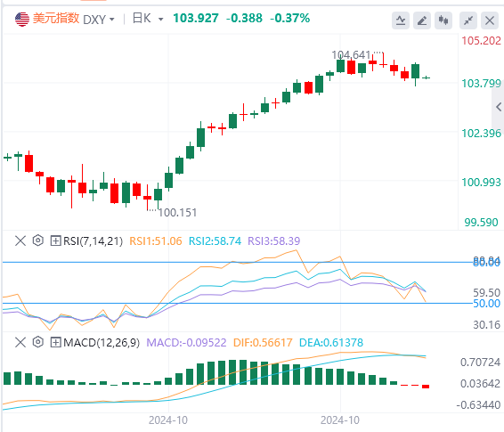Switch chart style with the candlestick icon
The height and width of the screenshot is (432, 504).
pos(443,20)
